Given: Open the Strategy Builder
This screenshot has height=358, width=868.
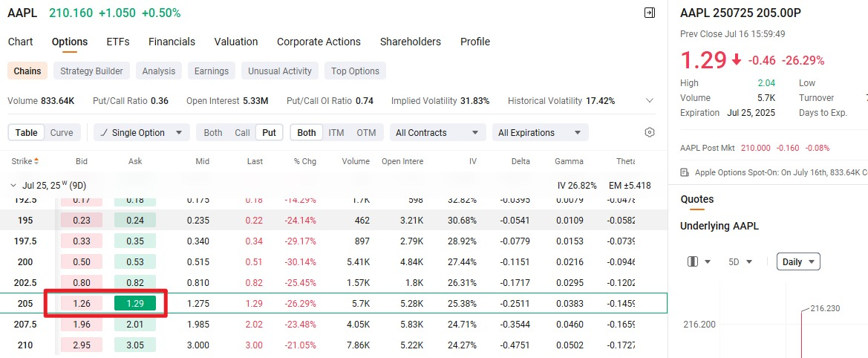Looking at the screenshot, I should tap(91, 71).
